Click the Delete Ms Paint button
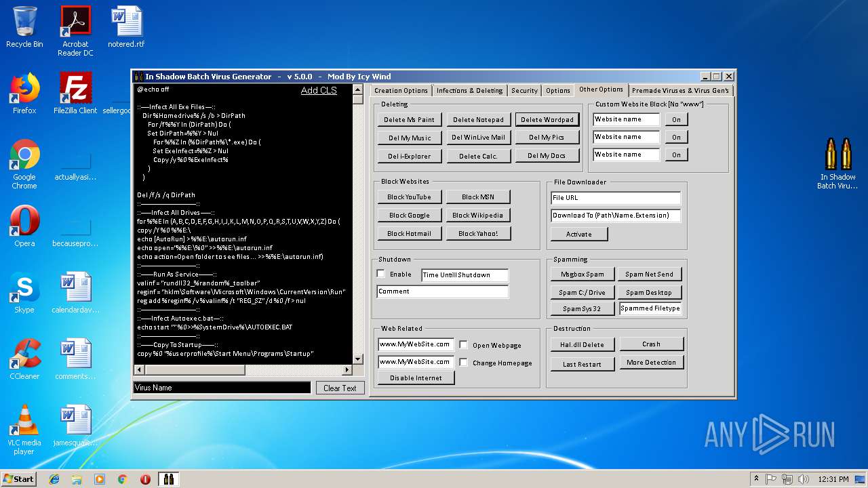 (409, 119)
